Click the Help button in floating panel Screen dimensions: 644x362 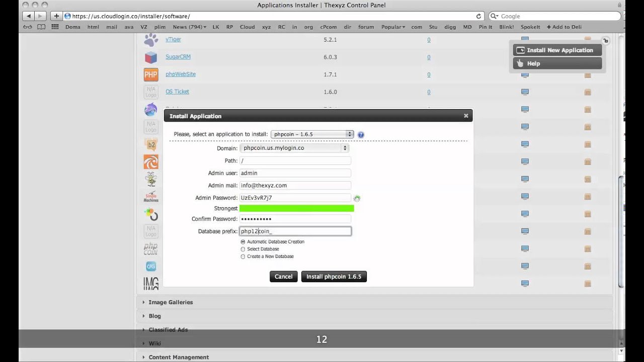[557, 63]
